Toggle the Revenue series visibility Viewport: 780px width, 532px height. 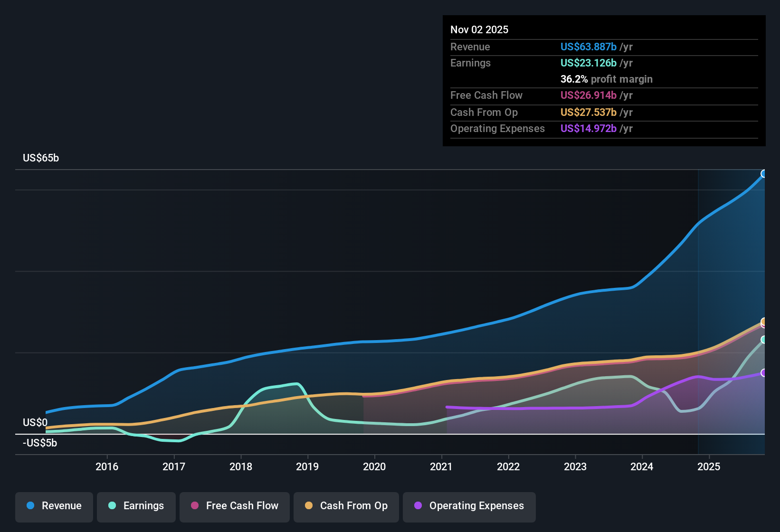click(54, 506)
